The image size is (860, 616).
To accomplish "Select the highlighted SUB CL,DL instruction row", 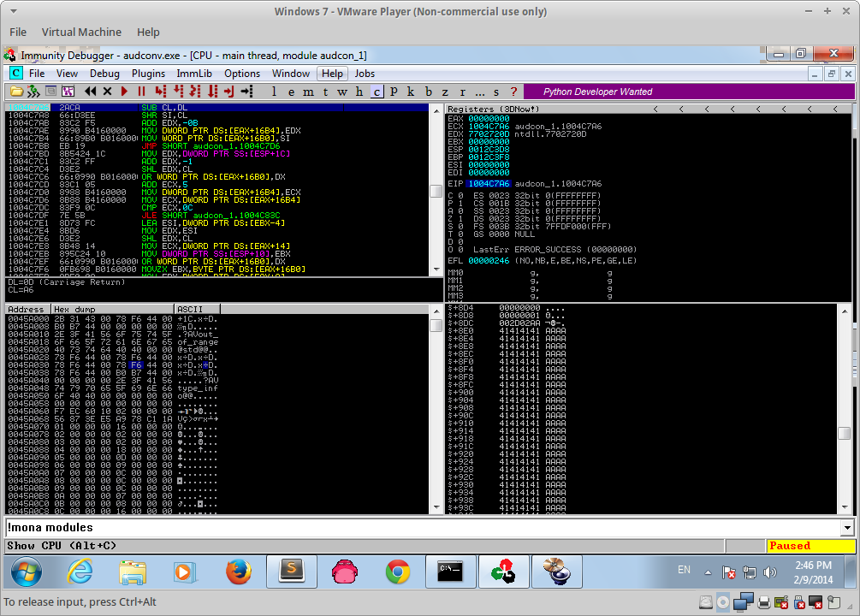I will pos(217,108).
